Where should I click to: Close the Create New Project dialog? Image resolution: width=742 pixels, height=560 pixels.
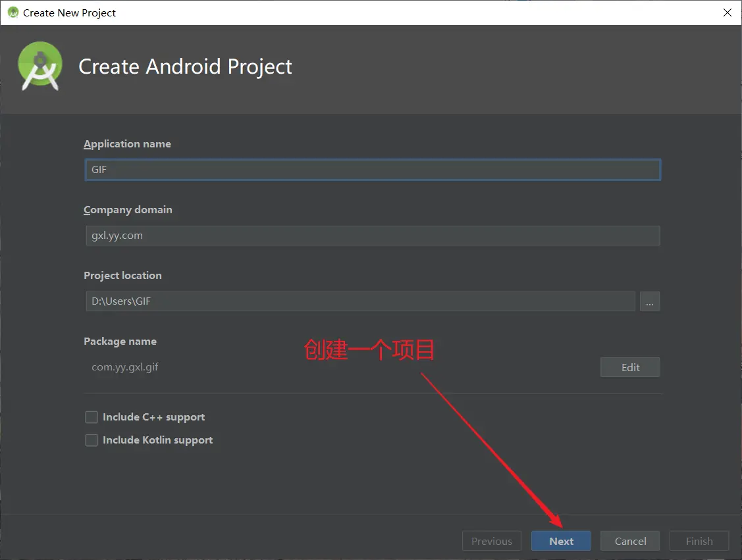(x=728, y=13)
